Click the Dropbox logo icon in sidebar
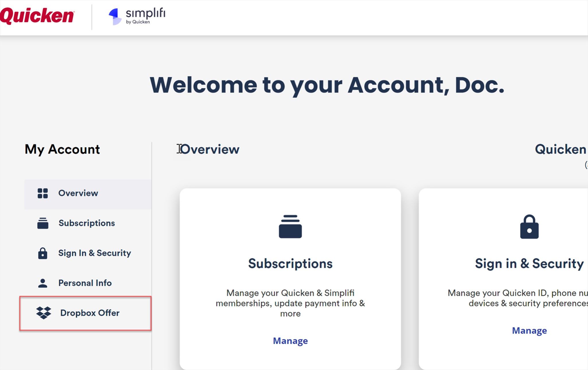588x370 pixels. [x=44, y=313]
